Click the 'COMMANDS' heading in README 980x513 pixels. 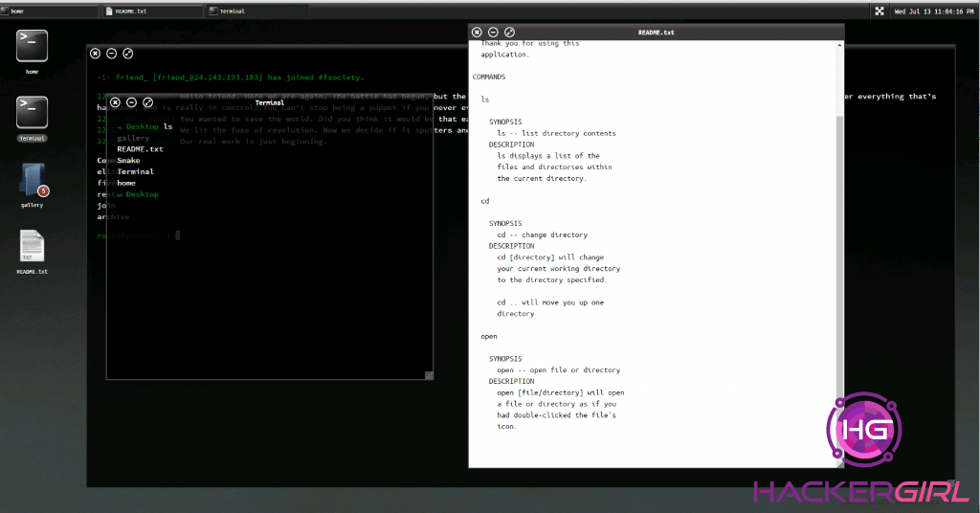489,77
